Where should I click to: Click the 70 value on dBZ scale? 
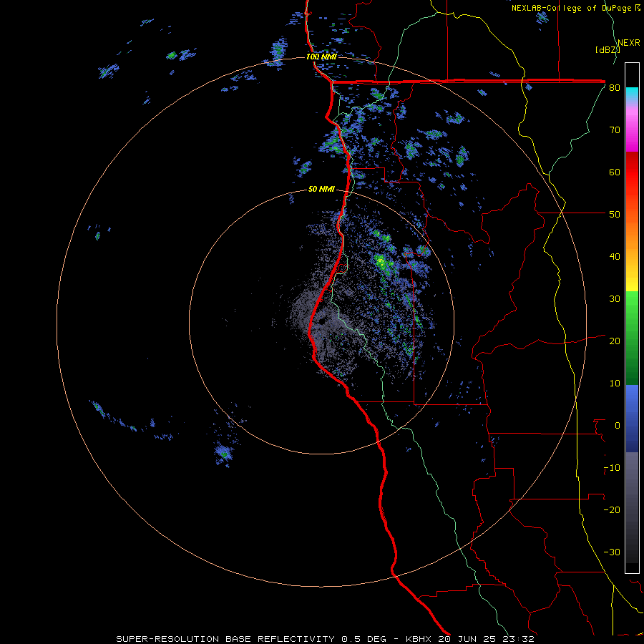[615, 130]
